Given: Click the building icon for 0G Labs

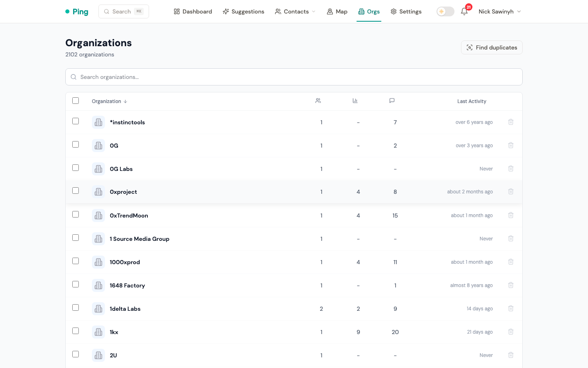Looking at the screenshot, I should [98, 169].
